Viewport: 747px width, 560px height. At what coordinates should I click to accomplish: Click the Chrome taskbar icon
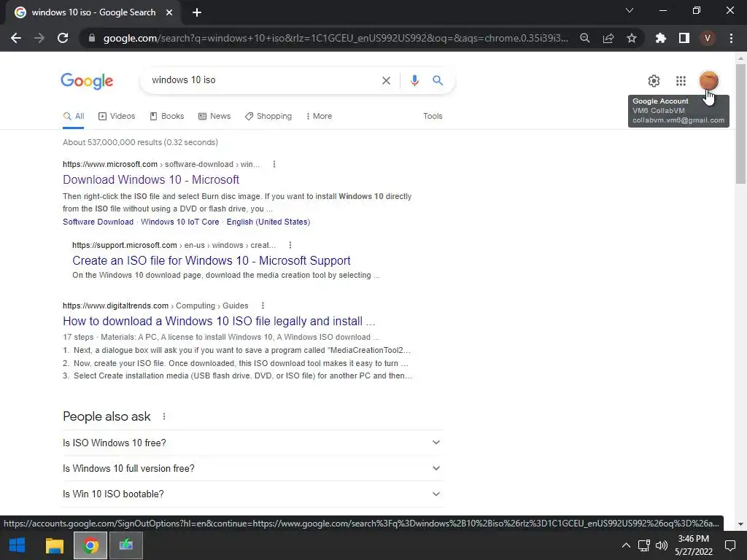90,545
